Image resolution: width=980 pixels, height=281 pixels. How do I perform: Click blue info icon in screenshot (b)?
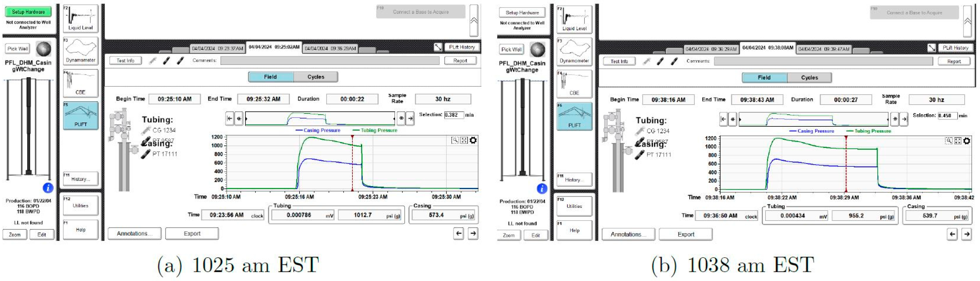point(542,188)
